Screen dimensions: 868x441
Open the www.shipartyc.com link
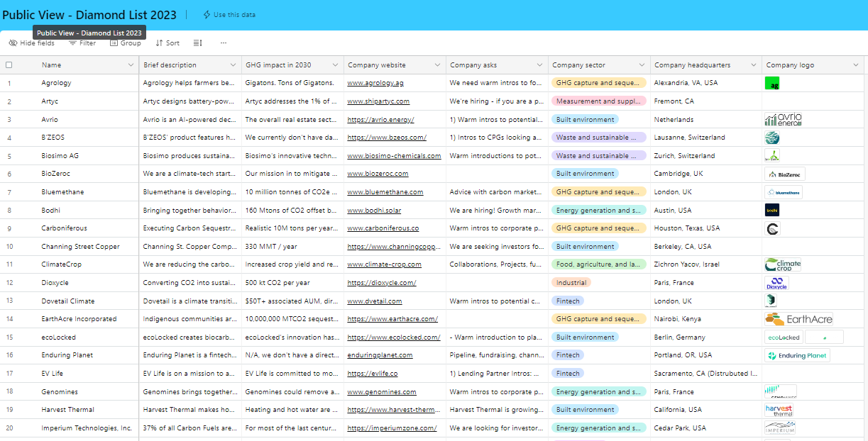[x=378, y=101]
